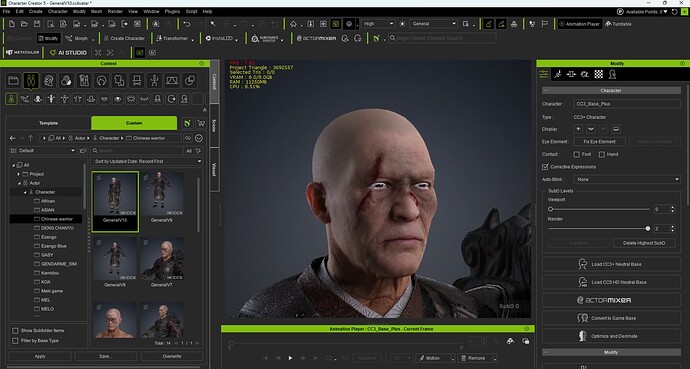Click the Viewport SubD level slider handle
The height and width of the screenshot is (369, 690).
[x=551, y=209]
